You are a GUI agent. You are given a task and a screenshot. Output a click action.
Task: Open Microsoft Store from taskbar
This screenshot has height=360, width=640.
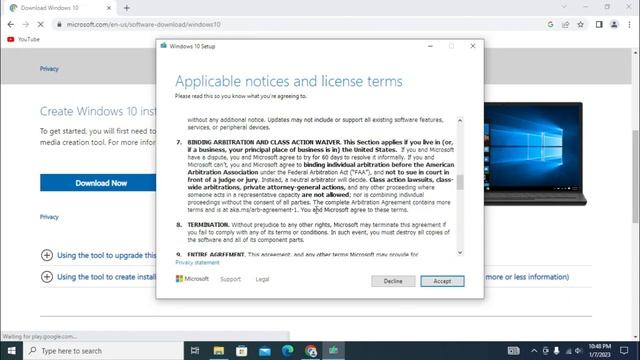242,351
